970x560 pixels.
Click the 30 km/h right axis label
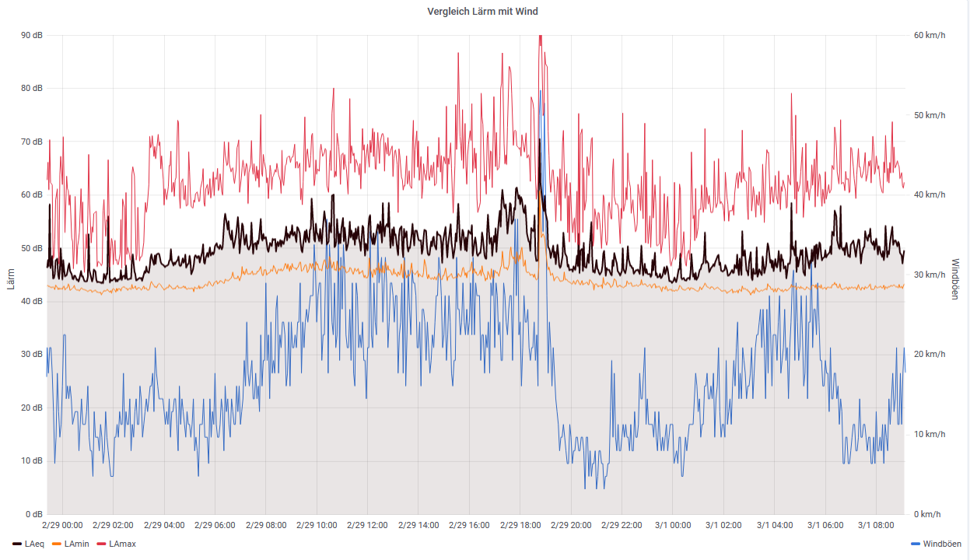click(x=929, y=275)
